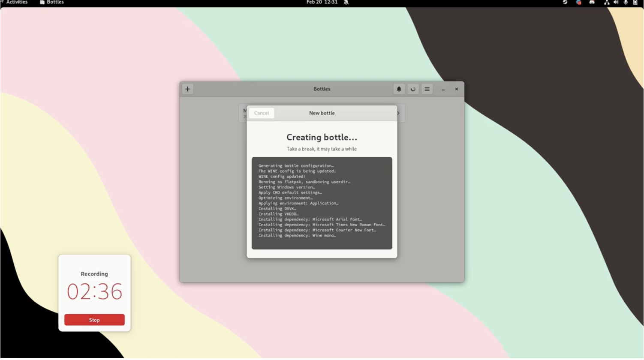Viewport: 644px width, 360px height.
Task: Open the Bottles hamburger menu
Action: tap(427, 89)
